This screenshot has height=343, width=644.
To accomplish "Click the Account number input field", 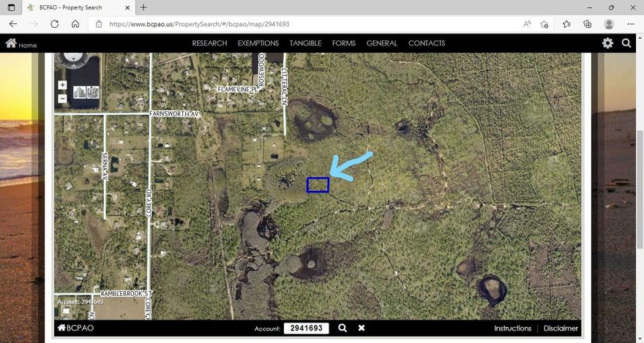I will click(x=307, y=328).
